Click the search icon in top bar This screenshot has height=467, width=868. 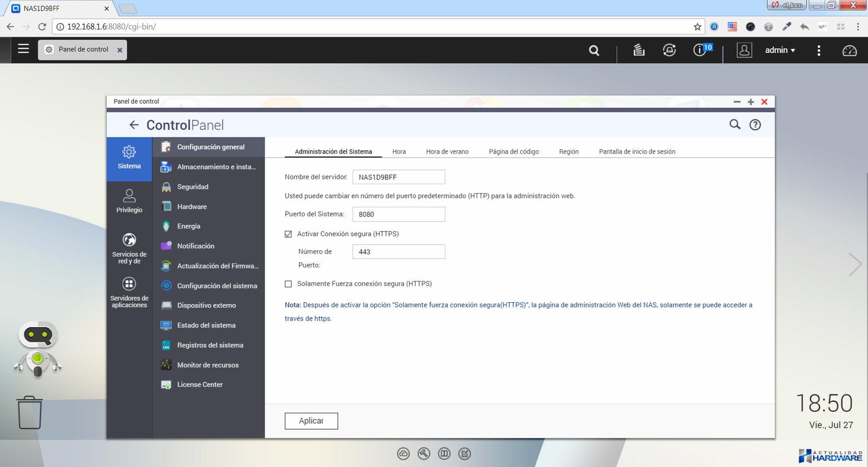pos(594,50)
